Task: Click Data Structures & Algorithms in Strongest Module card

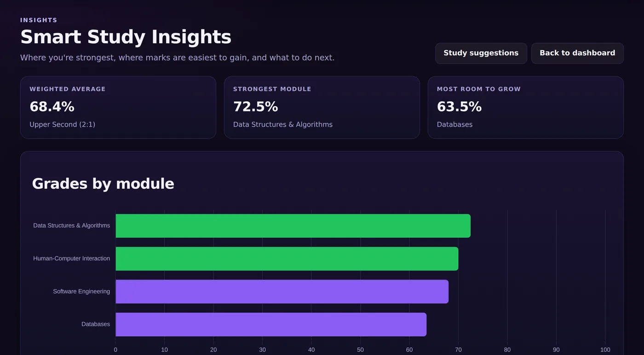Action: (x=283, y=124)
